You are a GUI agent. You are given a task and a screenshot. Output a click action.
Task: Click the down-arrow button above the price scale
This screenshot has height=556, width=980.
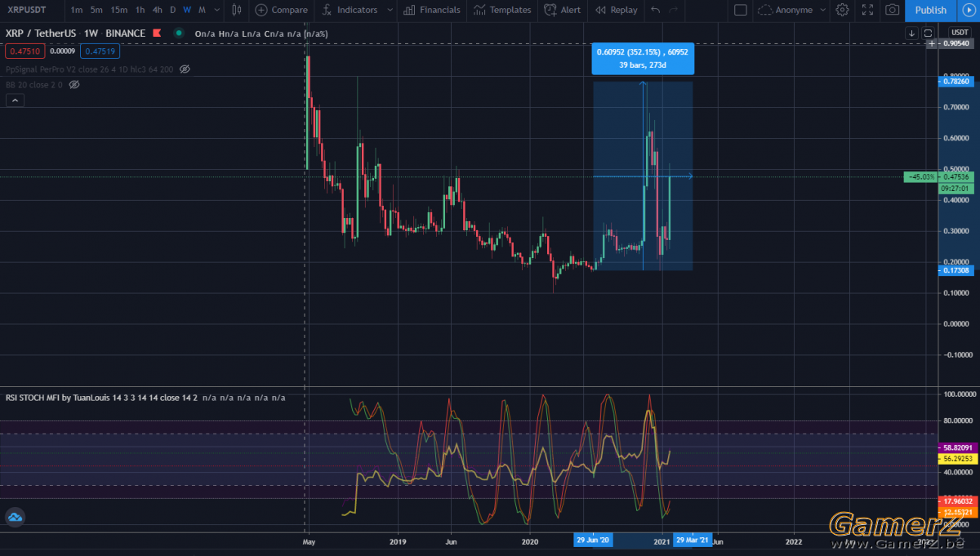(912, 33)
